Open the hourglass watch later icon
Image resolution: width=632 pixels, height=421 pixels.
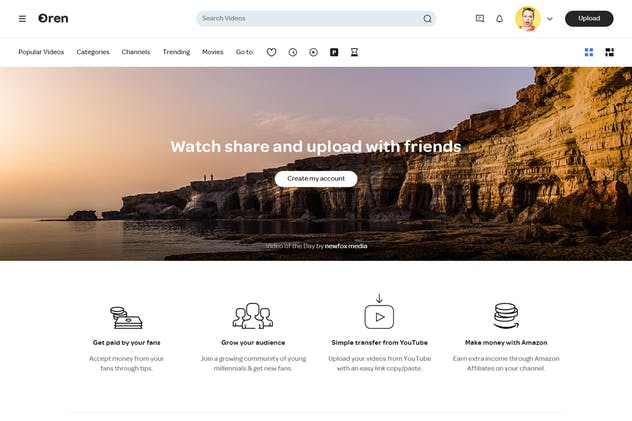354,52
